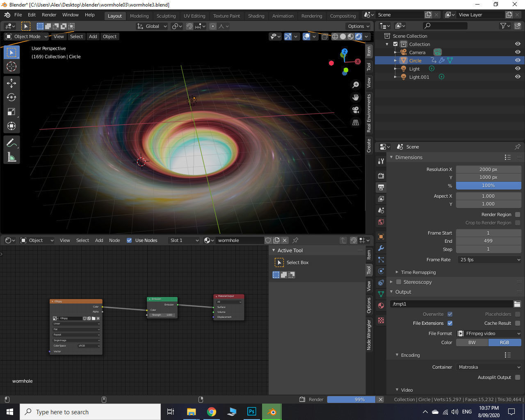The width and height of the screenshot is (525, 420).
Task: Click the viewport zoom magnifier icon
Action: 356,84
